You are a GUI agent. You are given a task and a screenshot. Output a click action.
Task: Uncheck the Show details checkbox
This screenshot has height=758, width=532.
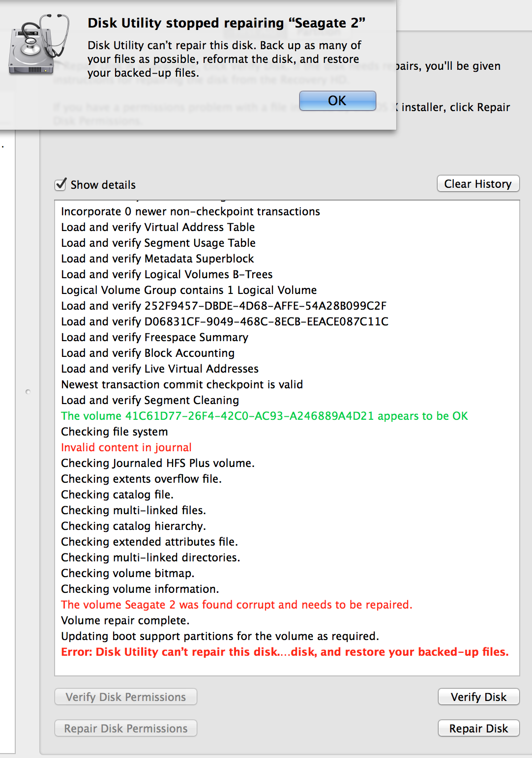point(60,184)
